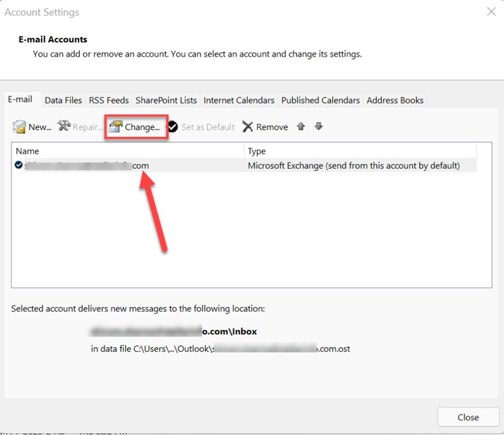Screen dimensions: 504x435
Task: Click the Change account icon
Action: (116, 127)
